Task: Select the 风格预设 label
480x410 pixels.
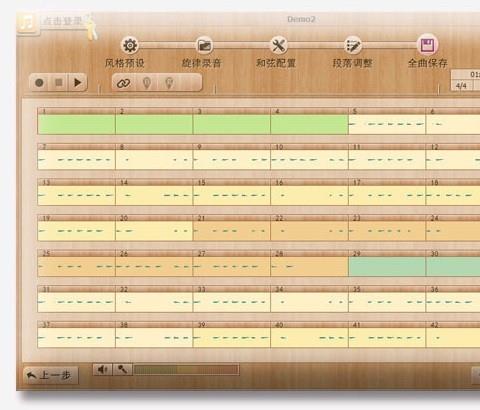Action: pos(125,63)
